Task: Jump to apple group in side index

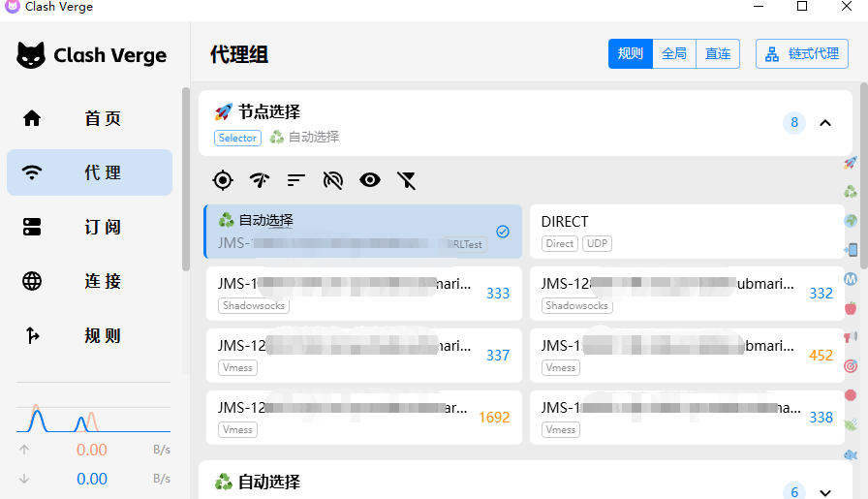Action: pos(851,308)
